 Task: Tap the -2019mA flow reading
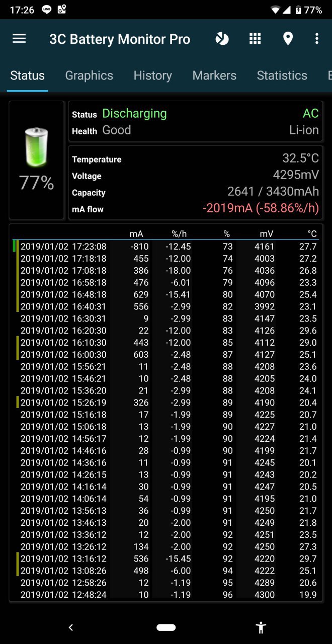point(261,208)
